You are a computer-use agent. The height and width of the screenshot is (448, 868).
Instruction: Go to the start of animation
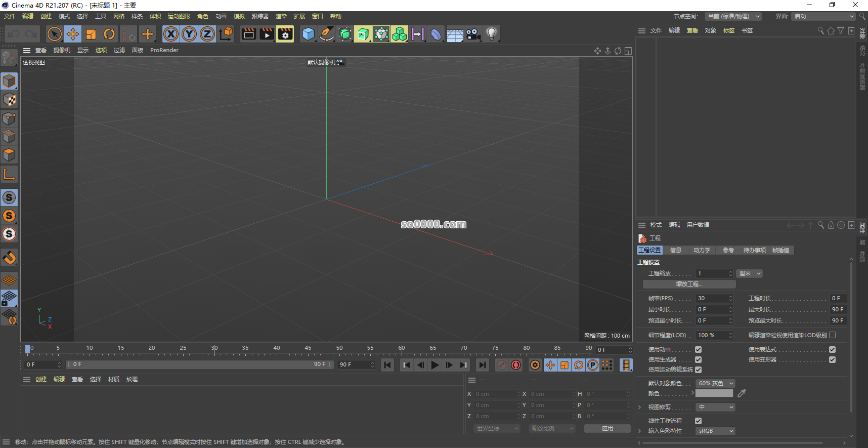[387, 365]
